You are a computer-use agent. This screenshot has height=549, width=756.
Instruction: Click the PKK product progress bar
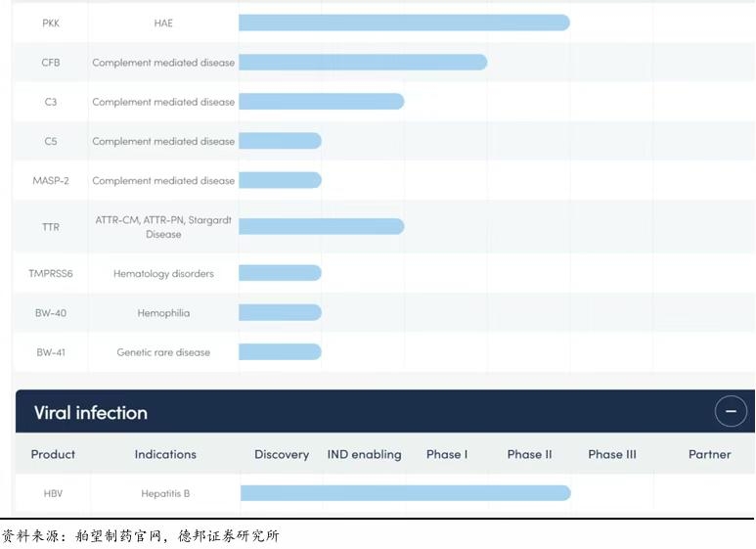click(x=404, y=23)
